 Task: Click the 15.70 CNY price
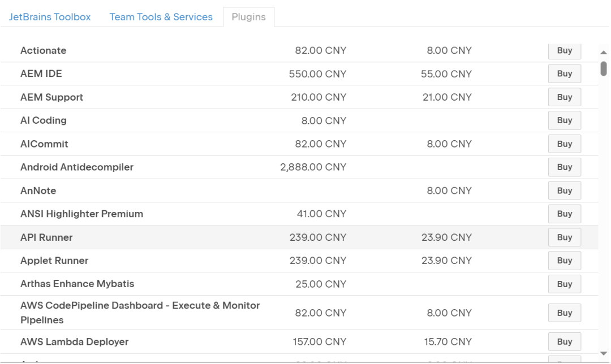click(448, 341)
